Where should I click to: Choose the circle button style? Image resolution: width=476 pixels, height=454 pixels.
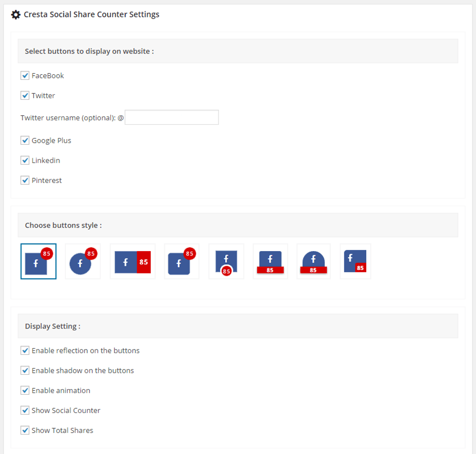[x=83, y=261]
